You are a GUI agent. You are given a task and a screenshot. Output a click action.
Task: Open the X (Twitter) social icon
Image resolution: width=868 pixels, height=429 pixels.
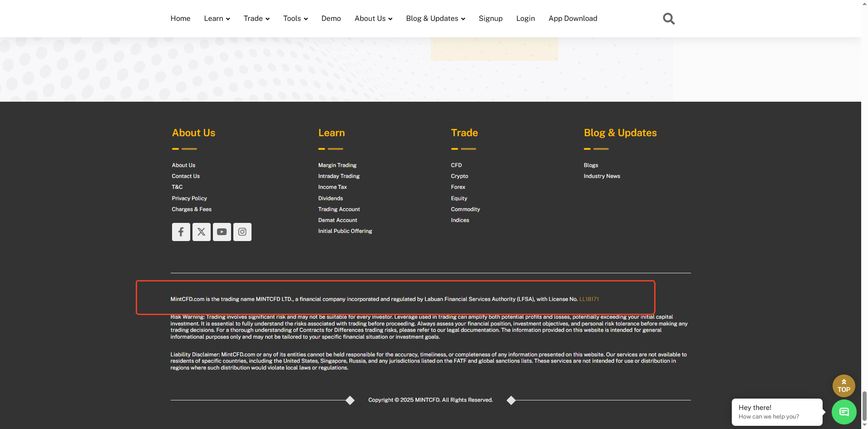click(201, 232)
